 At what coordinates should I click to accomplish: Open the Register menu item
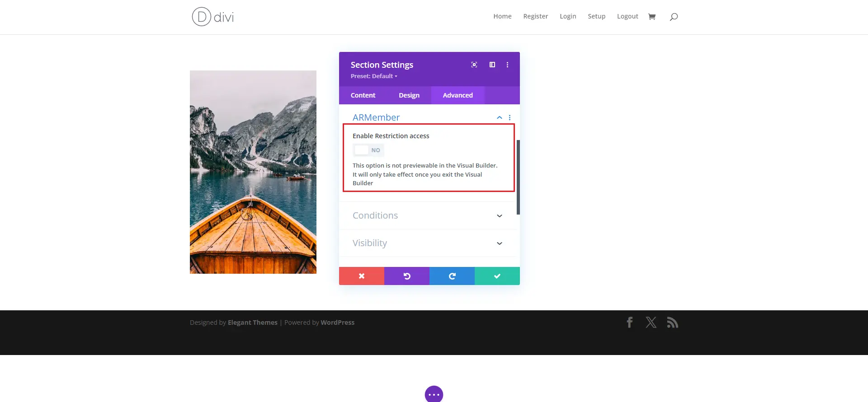pyautogui.click(x=536, y=16)
